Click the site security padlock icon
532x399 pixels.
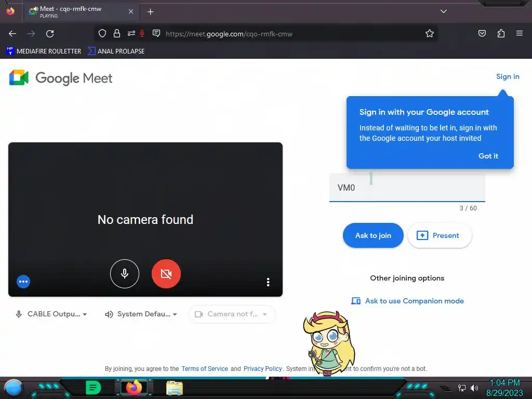pos(117,33)
